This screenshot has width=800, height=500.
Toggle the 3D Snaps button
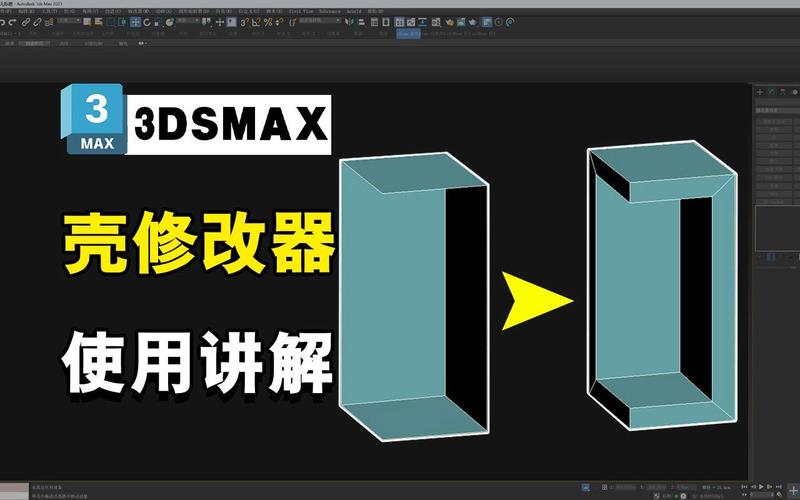(x=244, y=22)
